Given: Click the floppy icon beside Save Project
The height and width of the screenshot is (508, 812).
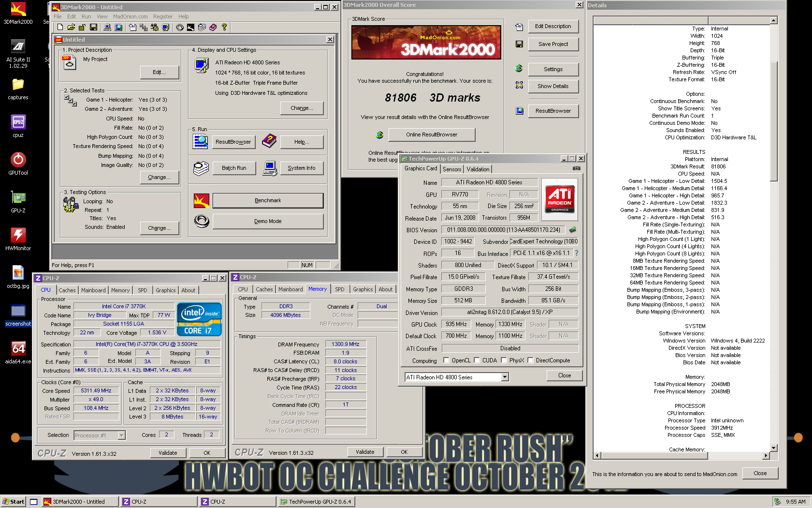Looking at the screenshot, I should coord(519,44).
